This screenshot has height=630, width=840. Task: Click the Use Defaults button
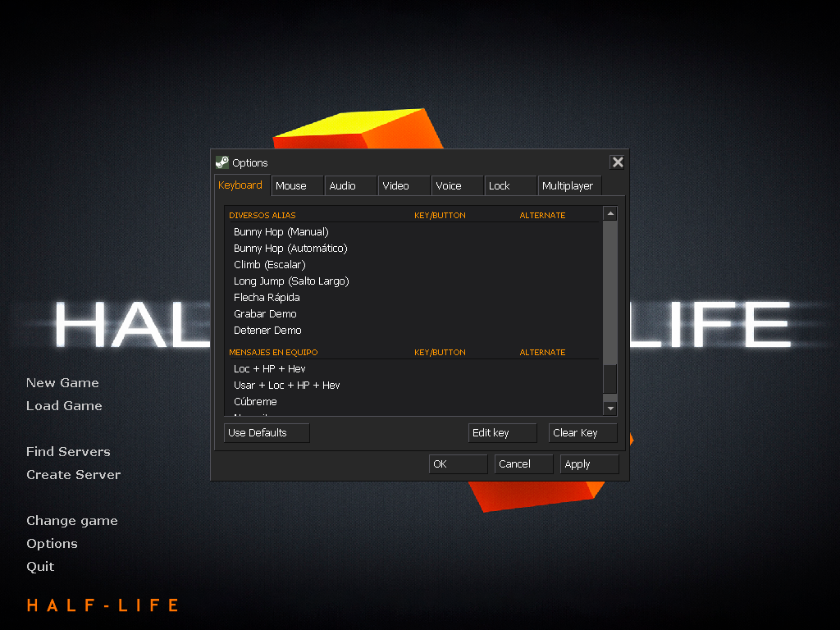click(267, 433)
